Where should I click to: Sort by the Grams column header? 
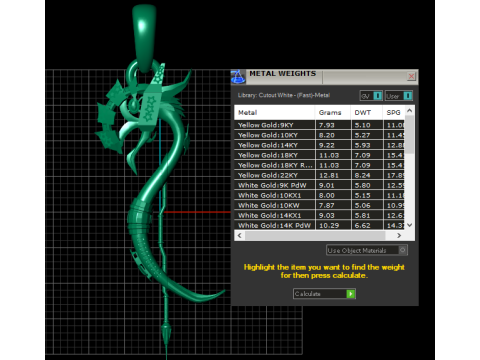(333, 113)
